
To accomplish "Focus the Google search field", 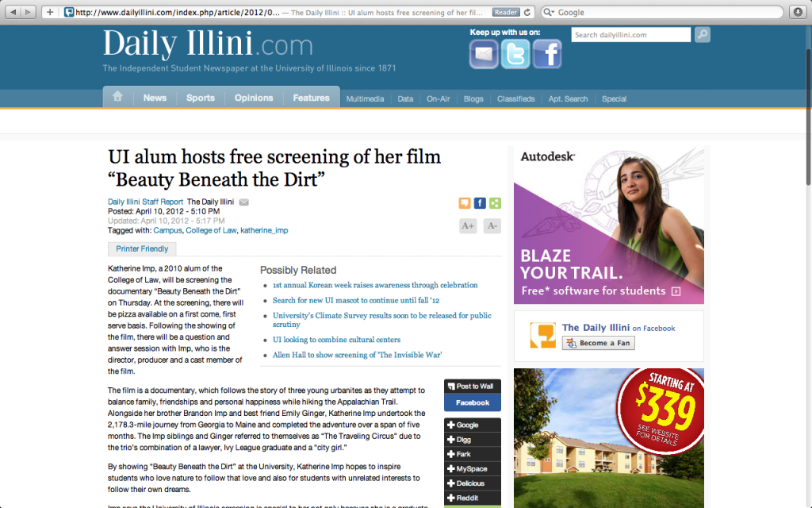I will point(662,12).
